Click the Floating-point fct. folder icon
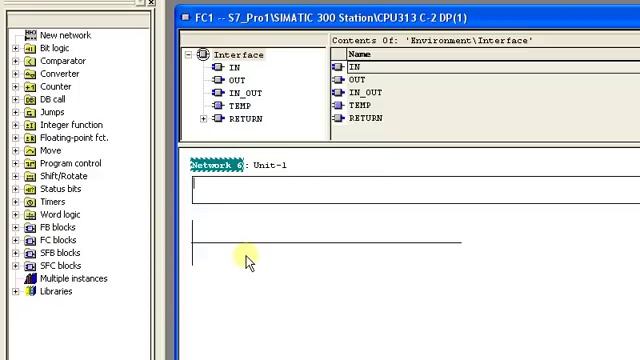The image size is (640, 360). point(30,138)
